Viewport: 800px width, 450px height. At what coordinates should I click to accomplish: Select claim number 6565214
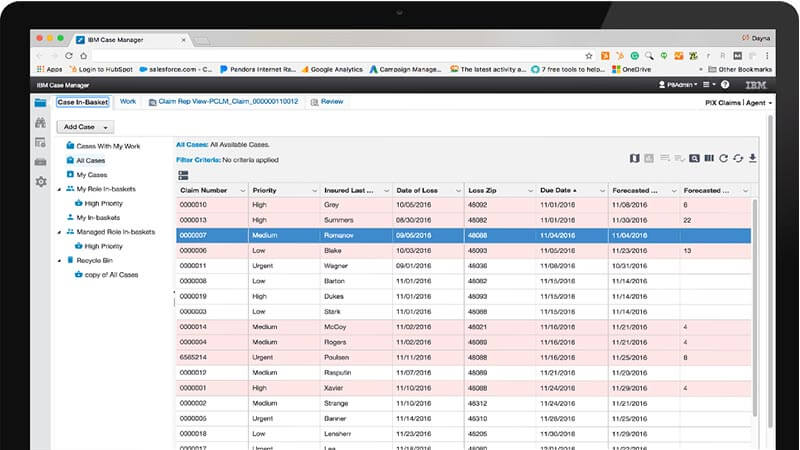tap(193, 358)
